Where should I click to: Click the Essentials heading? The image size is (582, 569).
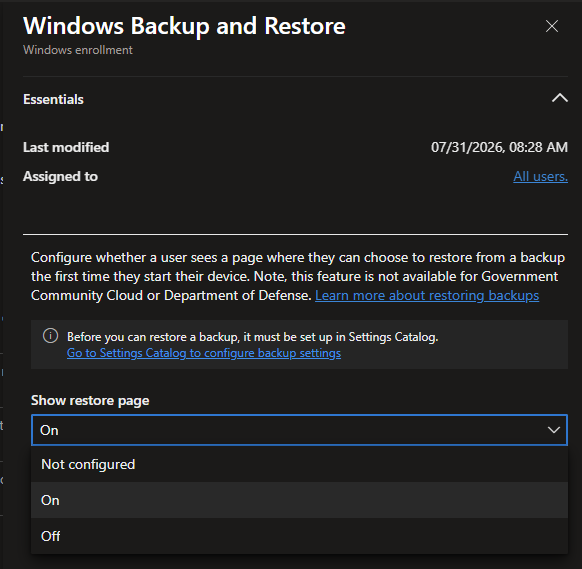(53, 99)
